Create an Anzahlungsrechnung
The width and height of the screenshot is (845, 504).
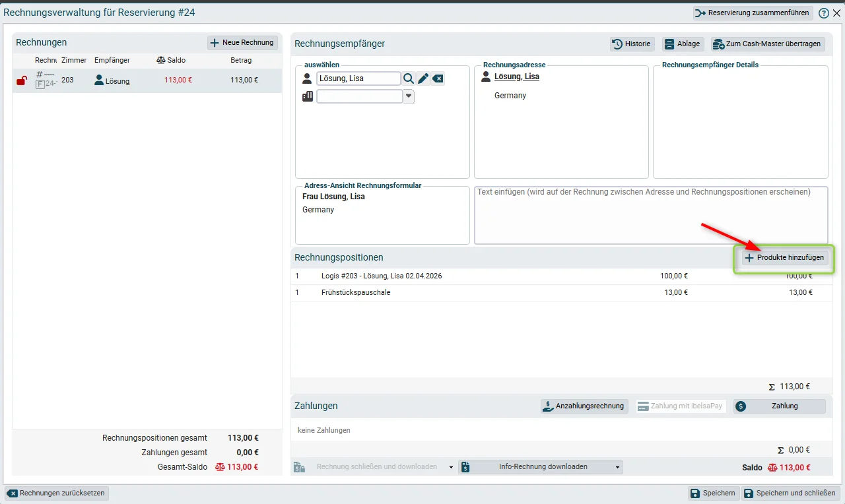pos(584,406)
